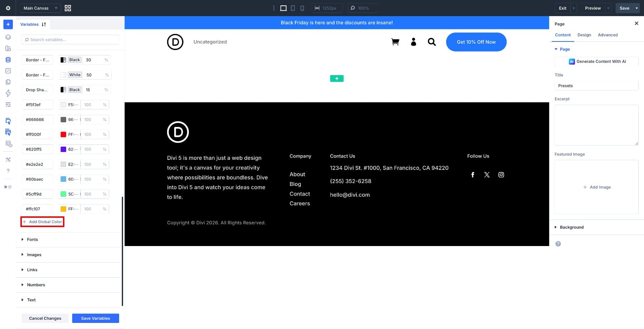Viewport: 644px width, 329px height.
Task: Open the three-dot responsive options menu
Action: pos(274,8)
